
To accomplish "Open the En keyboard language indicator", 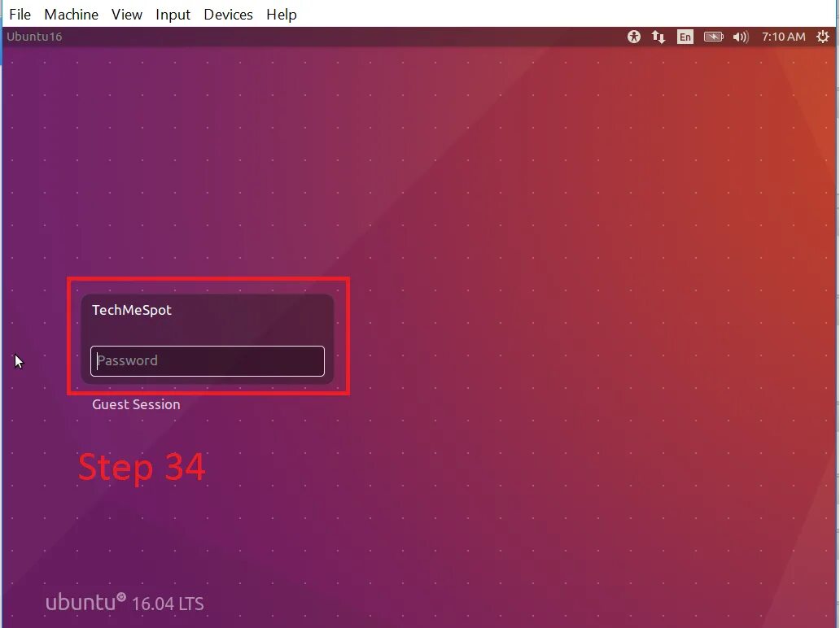I will tap(685, 37).
